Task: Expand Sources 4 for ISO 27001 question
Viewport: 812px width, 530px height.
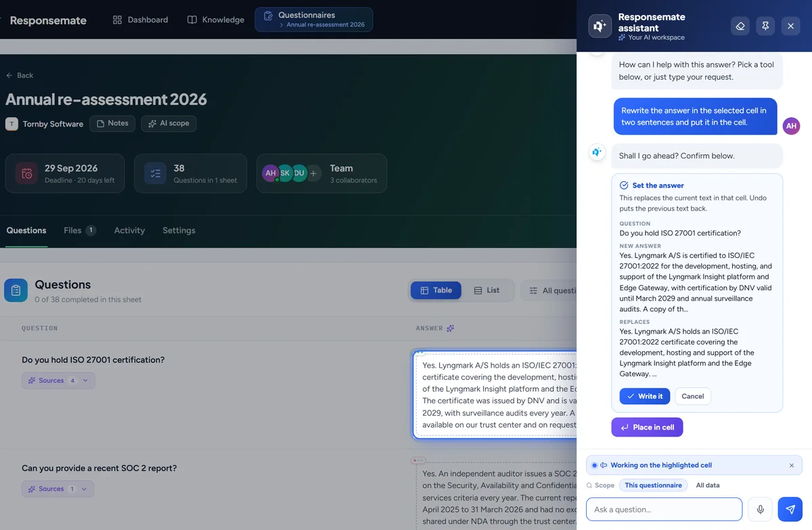Action: (58, 380)
